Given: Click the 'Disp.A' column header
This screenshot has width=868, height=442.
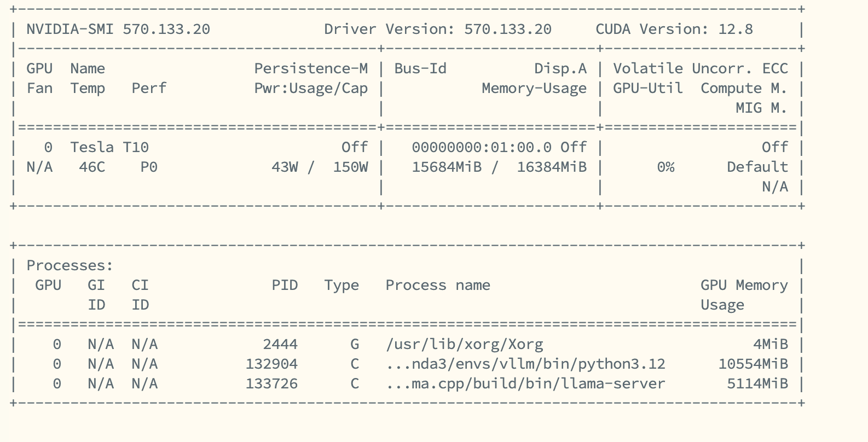Looking at the screenshot, I should 560,68.
